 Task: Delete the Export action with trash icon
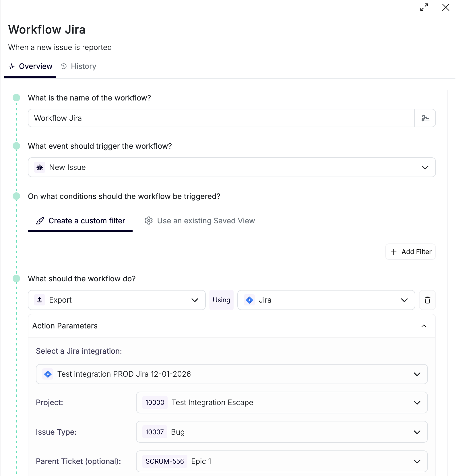click(x=427, y=300)
